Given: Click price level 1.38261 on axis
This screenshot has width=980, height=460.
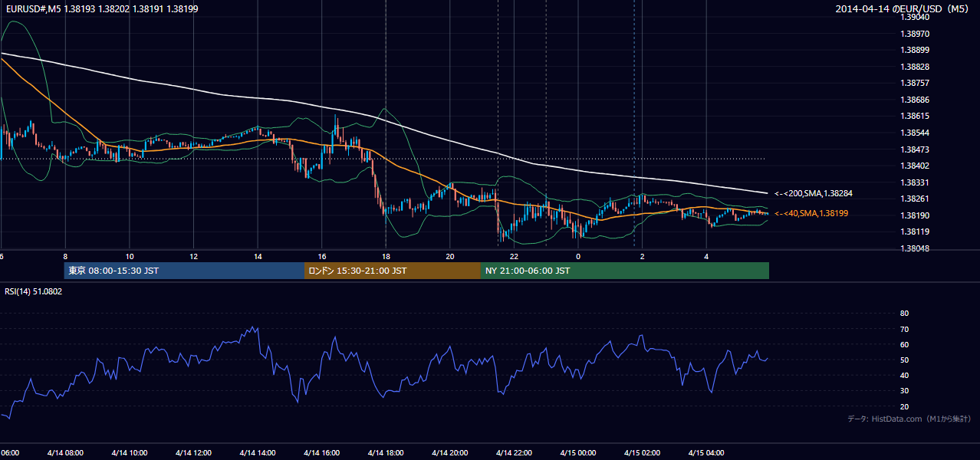Looking at the screenshot, I should [916, 199].
